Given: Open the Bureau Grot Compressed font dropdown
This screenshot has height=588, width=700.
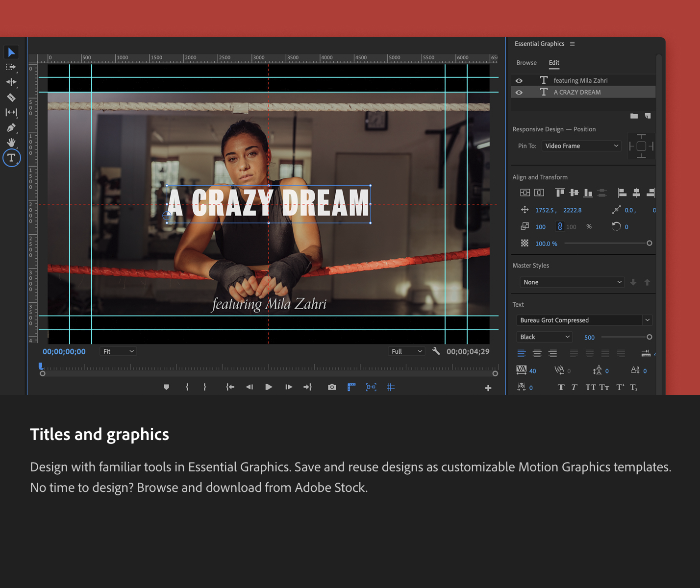Looking at the screenshot, I should click(x=583, y=320).
